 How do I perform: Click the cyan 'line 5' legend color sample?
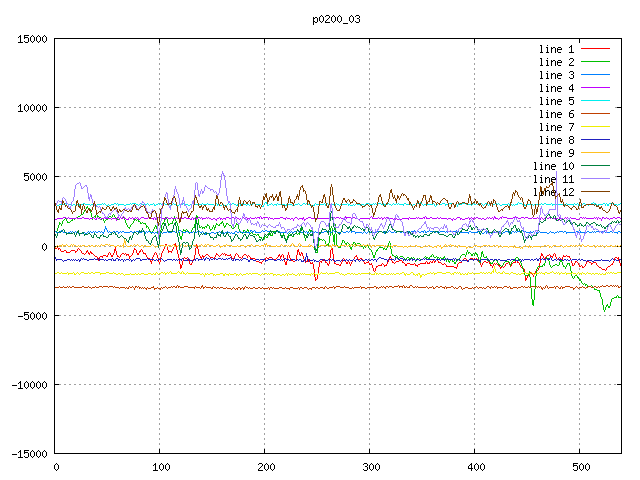596,101
